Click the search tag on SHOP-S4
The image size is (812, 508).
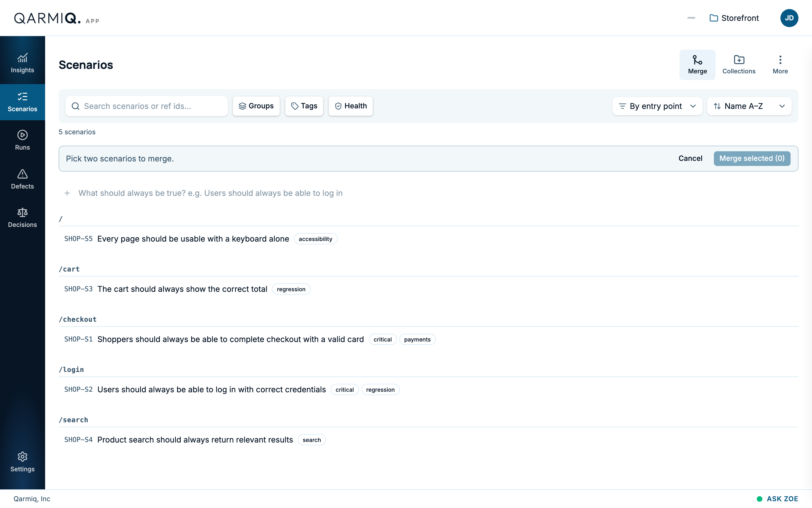[x=311, y=440]
